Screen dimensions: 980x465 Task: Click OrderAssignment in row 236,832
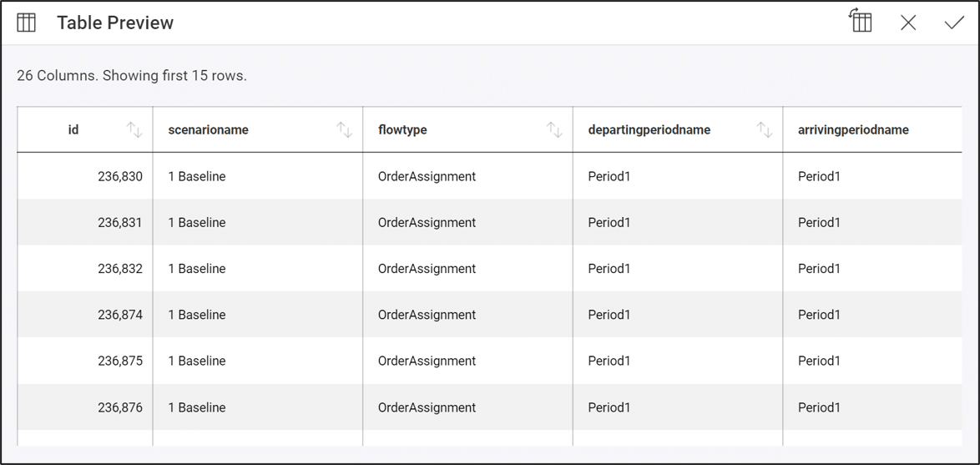tap(427, 269)
